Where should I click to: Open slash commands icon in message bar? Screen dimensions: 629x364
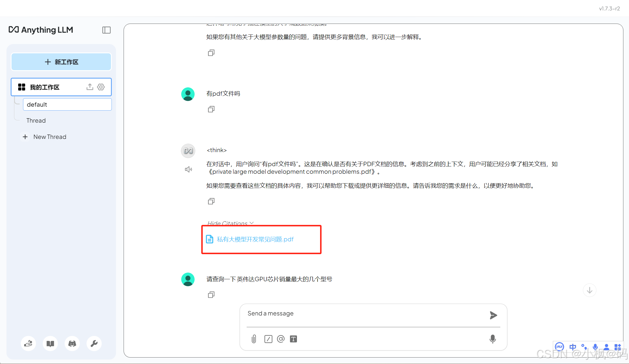[268, 339]
